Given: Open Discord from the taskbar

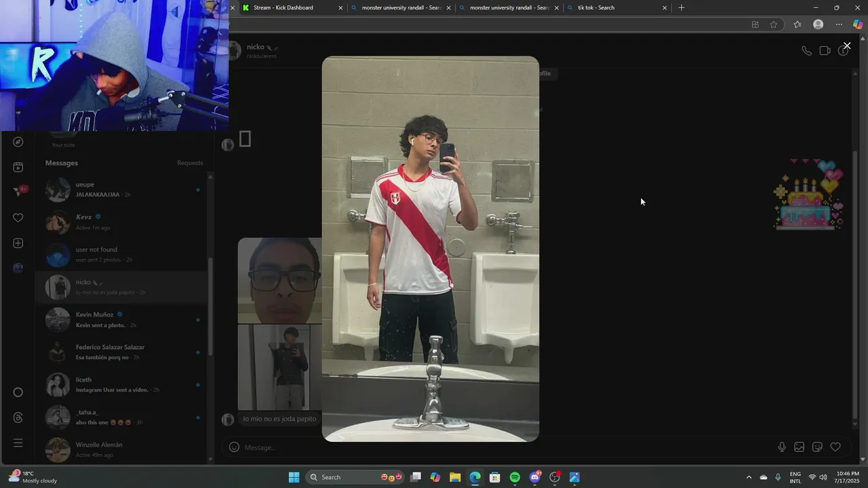Looking at the screenshot, I should 535,477.
